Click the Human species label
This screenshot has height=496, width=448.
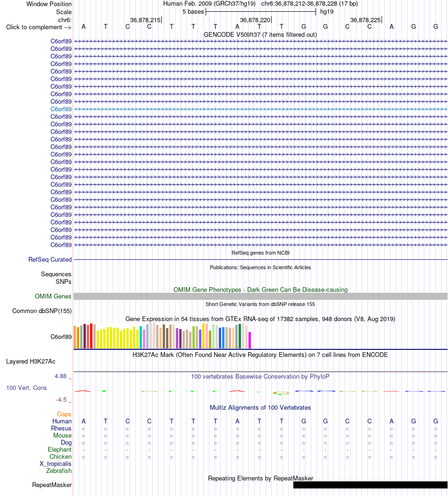[62, 422]
